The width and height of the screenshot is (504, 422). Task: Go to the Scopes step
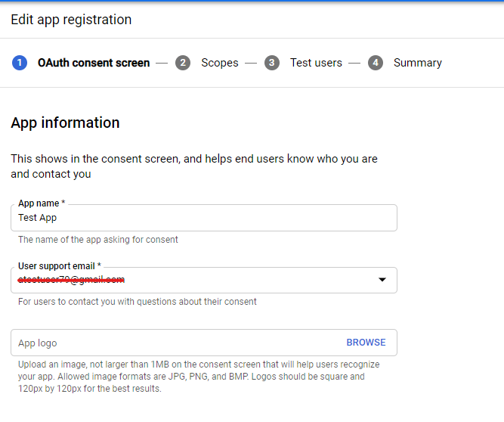pyautogui.click(x=220, y=63)
